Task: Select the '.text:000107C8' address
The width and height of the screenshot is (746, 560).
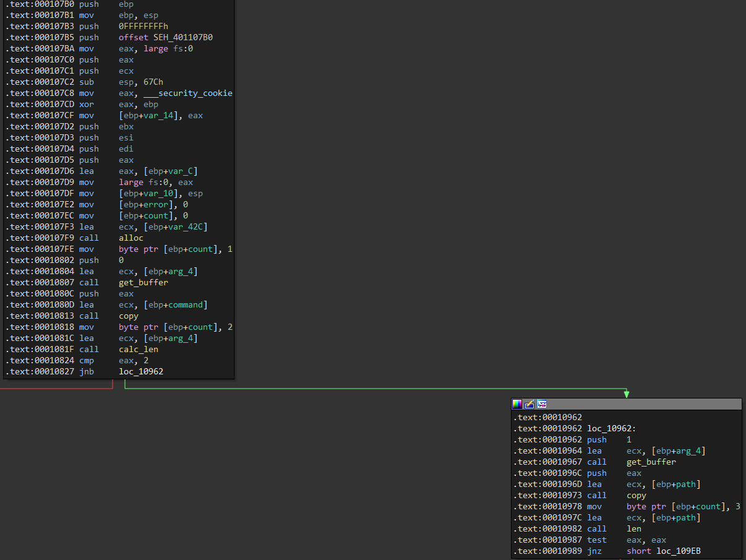Action: click(x=40, y=93)
